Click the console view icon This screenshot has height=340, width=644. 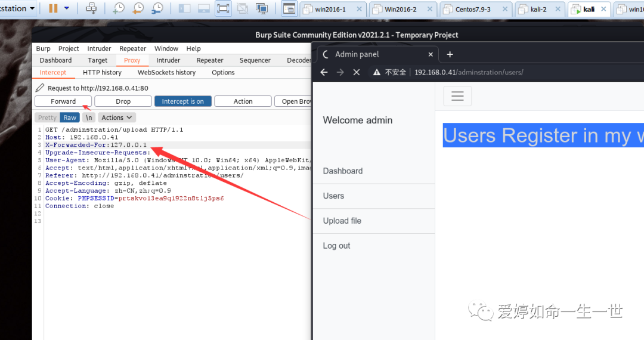click(x=289, y=8)
